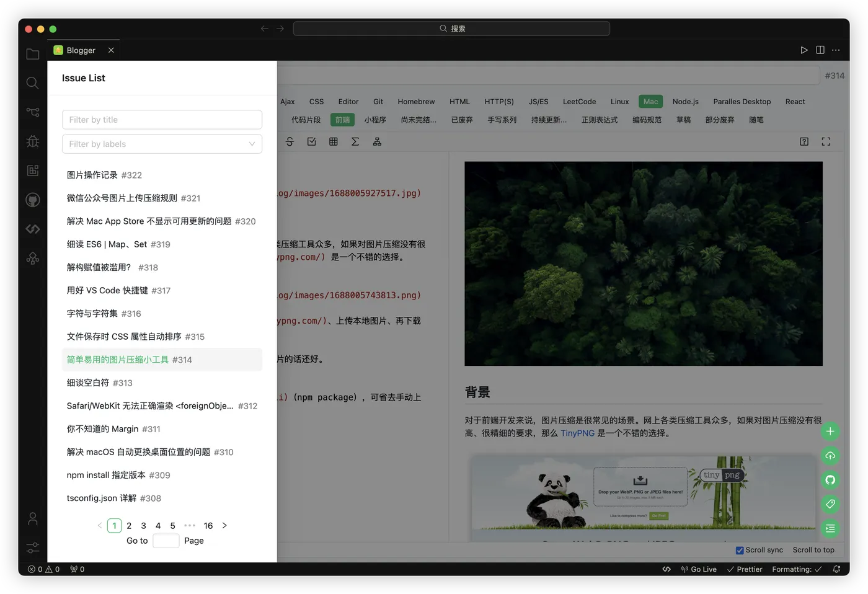Insert a formula with sigma icon
Viewport: 868px width, 594px height.
[355, 142]
